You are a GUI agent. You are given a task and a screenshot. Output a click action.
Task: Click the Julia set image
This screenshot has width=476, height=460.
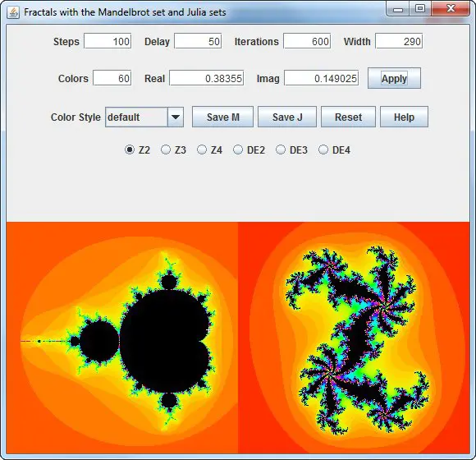click(x=354, y=338)
